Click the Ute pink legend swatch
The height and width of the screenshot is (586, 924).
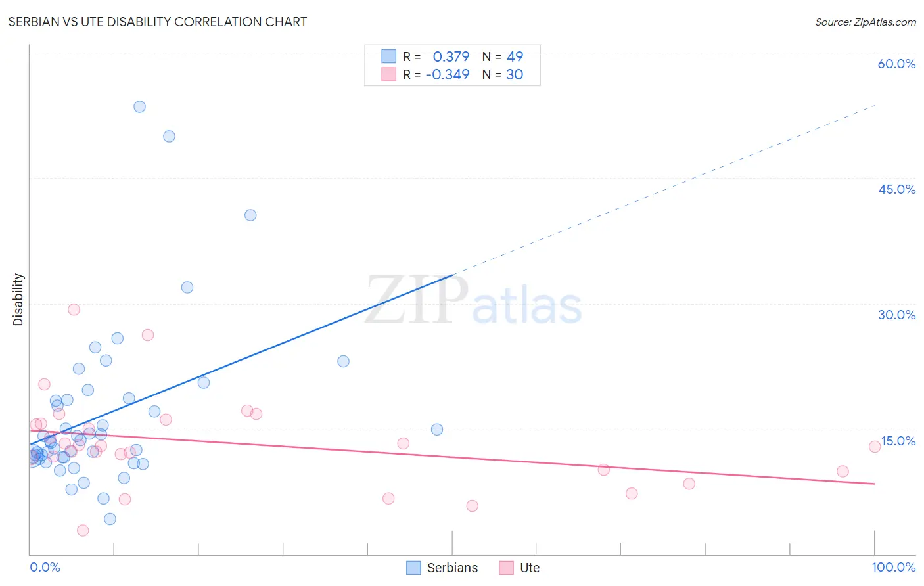[x=506, y=568]
